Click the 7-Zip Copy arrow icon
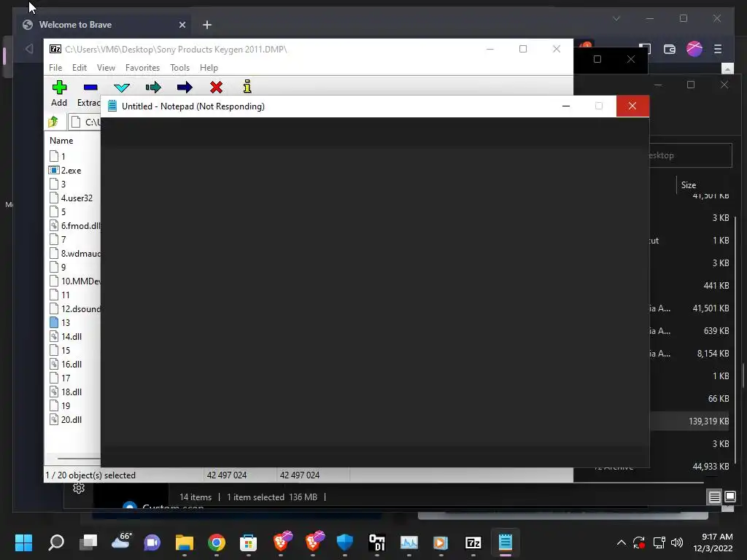Image resolution: width=747 pixels, height=560 pixels. [x=153, y=87]
